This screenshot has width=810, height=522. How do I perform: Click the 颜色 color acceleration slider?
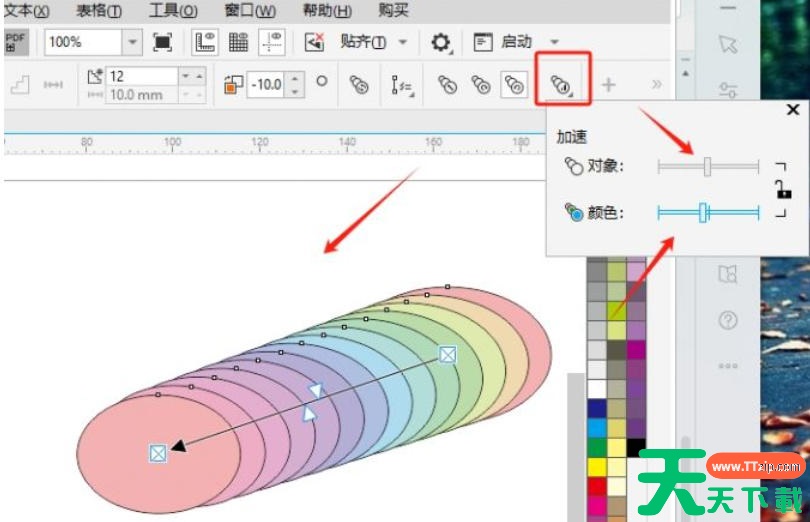[704, 212]
